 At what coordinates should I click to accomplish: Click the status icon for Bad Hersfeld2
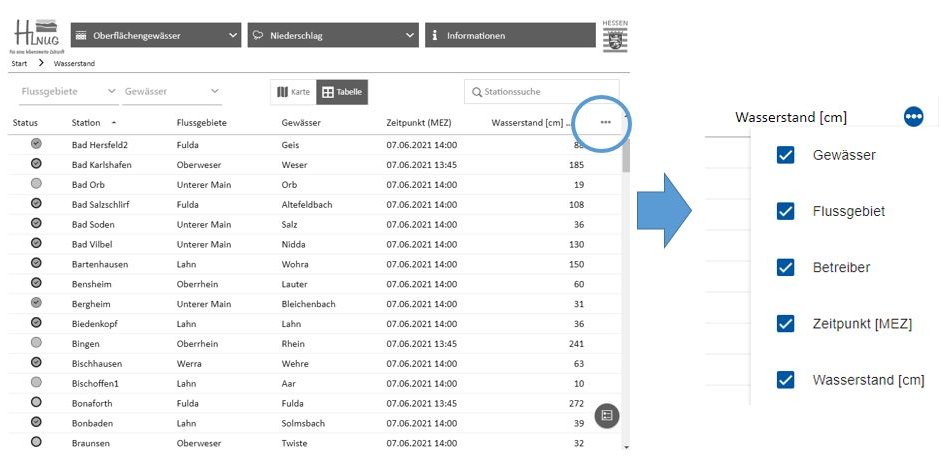37,144
